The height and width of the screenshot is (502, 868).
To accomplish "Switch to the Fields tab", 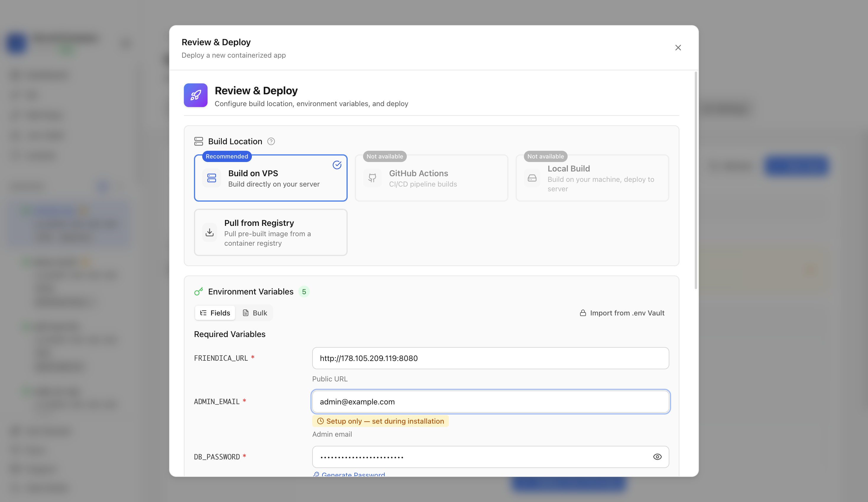I will click(x=215, y=313).
